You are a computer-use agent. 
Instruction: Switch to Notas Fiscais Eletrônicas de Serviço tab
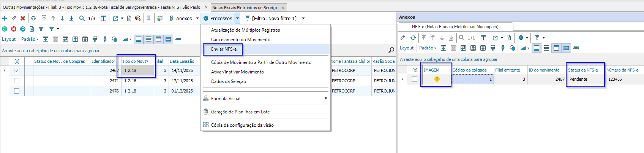(245, 8)
